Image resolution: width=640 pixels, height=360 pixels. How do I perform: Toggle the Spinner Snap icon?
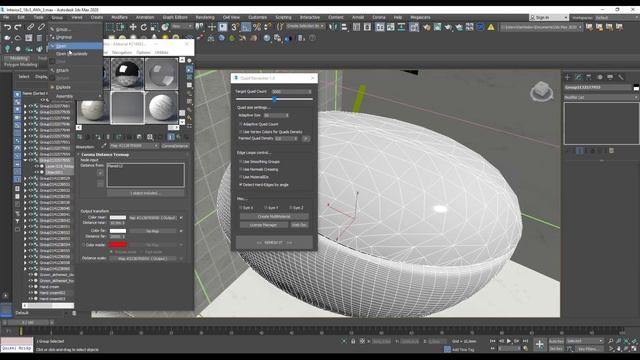(267, 27)
